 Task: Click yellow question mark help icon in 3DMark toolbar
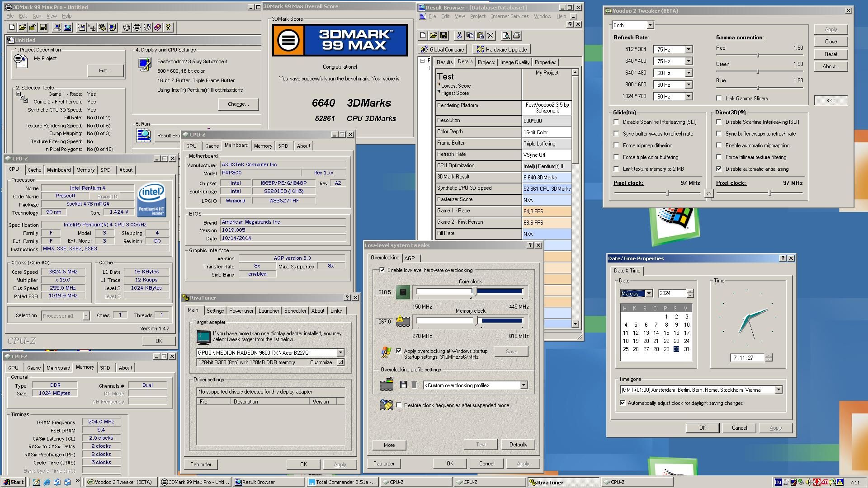168,27
